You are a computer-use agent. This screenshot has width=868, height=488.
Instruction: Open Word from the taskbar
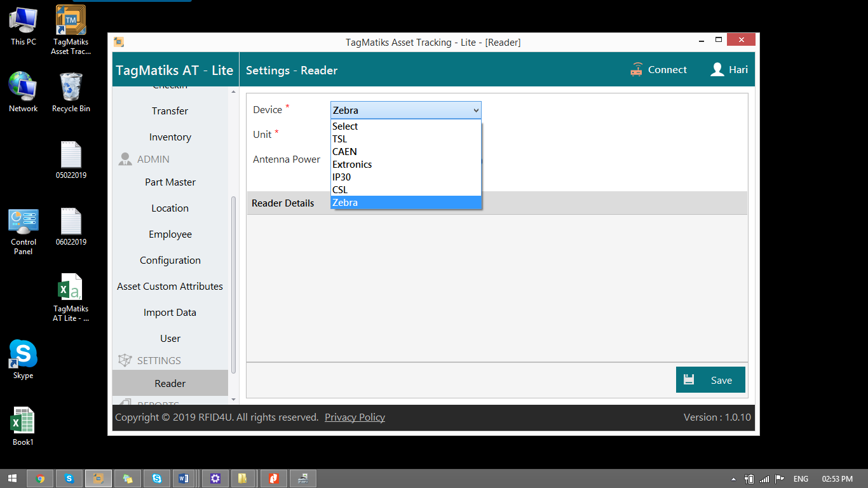[x=184, y=478]
